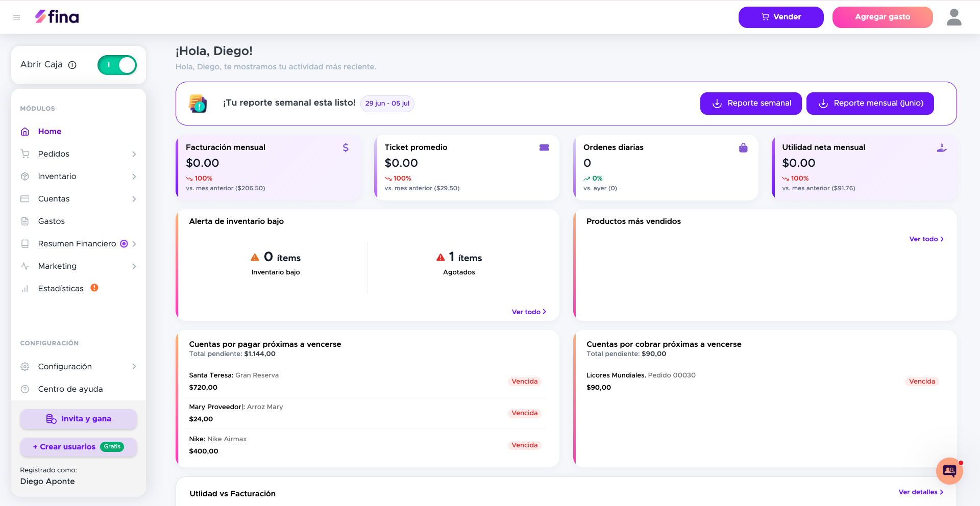Viewport: 980px width, 506px height.
Task: Expand the Configuración submenu chevron
Action: pyautogui.click(x=134, y=367)
